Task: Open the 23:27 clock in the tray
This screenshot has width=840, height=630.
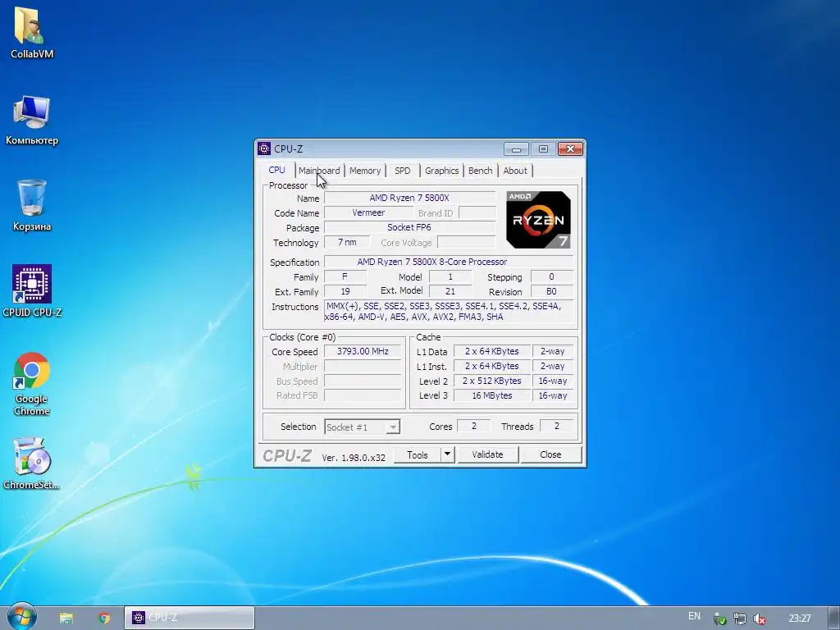Action: (x=800, y=619)
